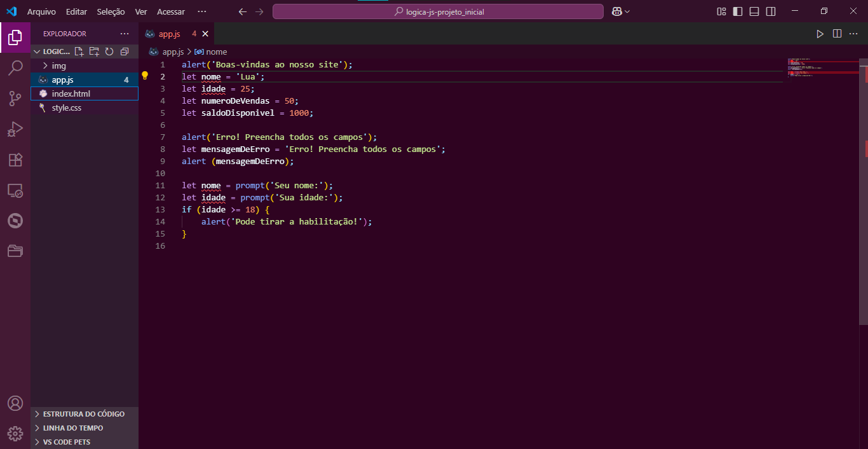Open the Accounts menu icon
Viewport: 868px width, 449px height.
point(15,403)
